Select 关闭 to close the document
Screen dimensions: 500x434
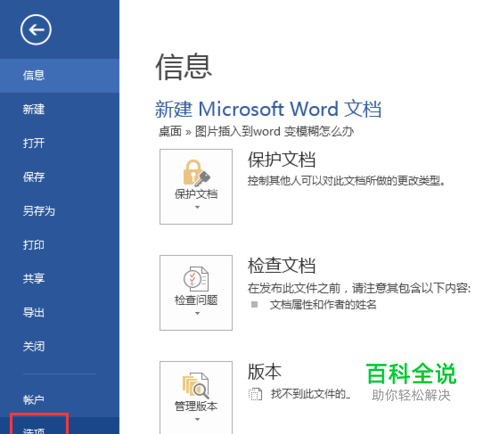point(59,347)
